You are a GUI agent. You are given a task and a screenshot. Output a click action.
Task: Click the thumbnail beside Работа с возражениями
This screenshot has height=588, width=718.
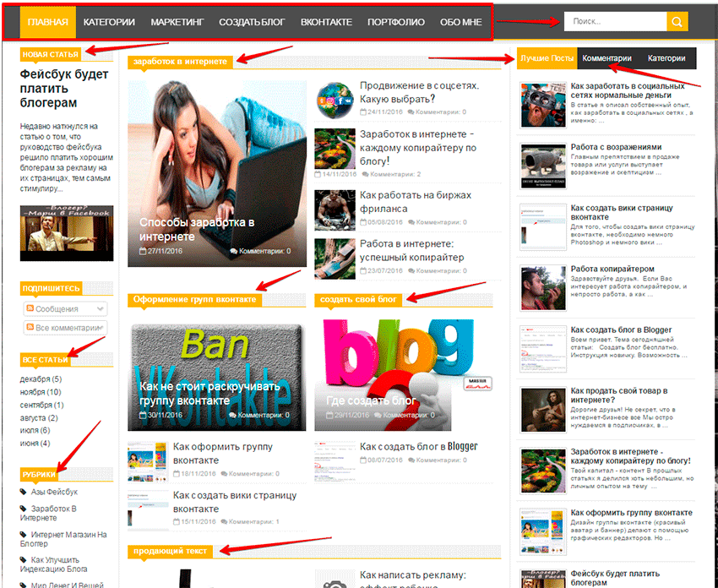tap(543, 166)
